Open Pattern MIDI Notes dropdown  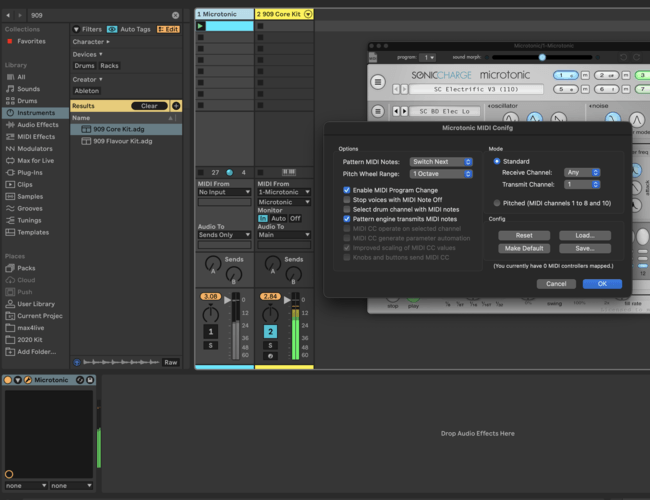click(441, 162)
